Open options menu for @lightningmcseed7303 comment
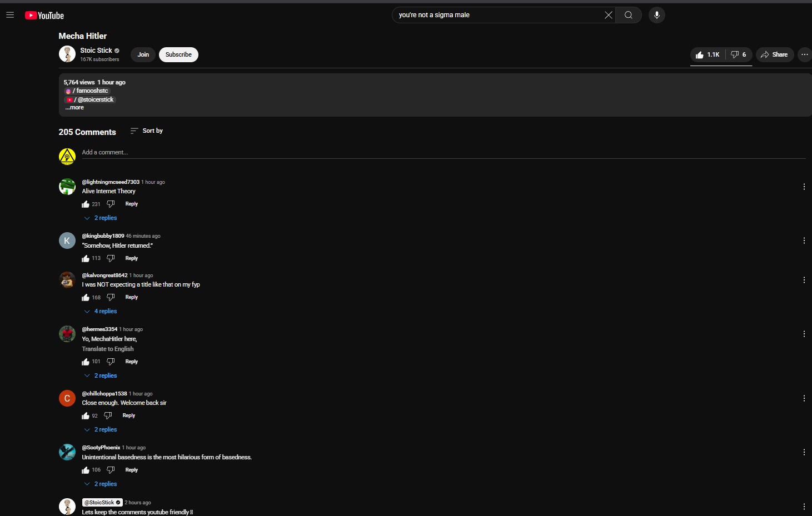Viewport: 812px width, 516px height. [x=804, y=187]
